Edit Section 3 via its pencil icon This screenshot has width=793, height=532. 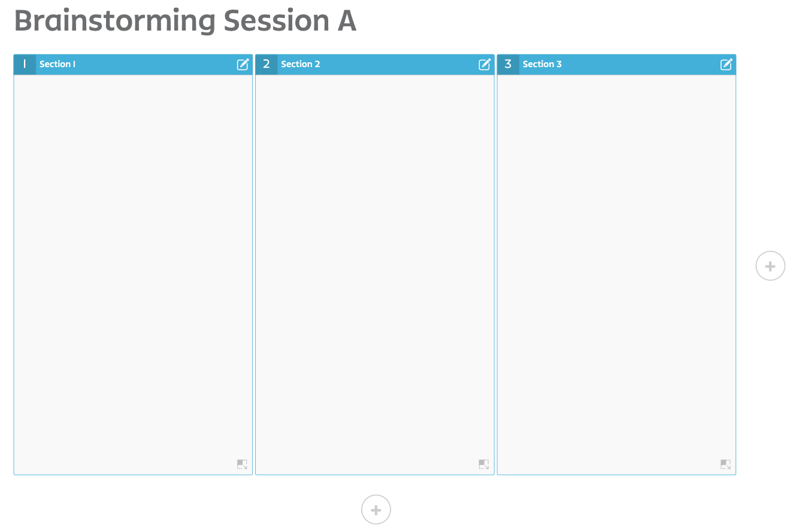point(726,64)
